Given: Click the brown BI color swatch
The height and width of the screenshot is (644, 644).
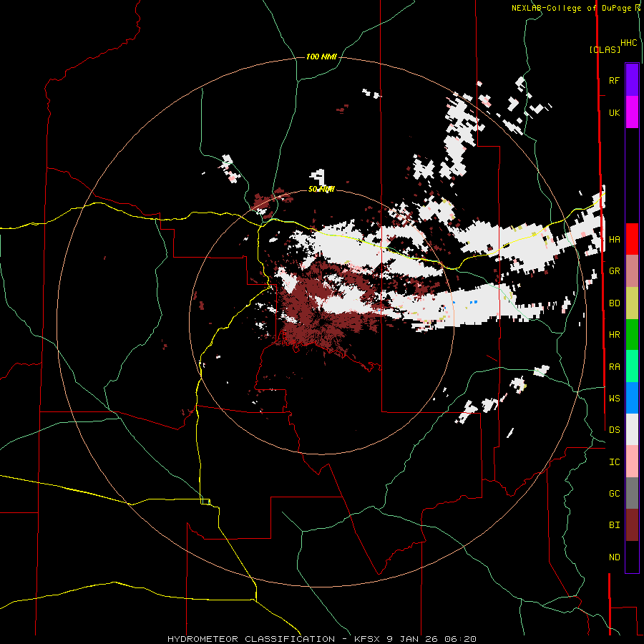Looking at the screenshot, I should tap(632, 525).
